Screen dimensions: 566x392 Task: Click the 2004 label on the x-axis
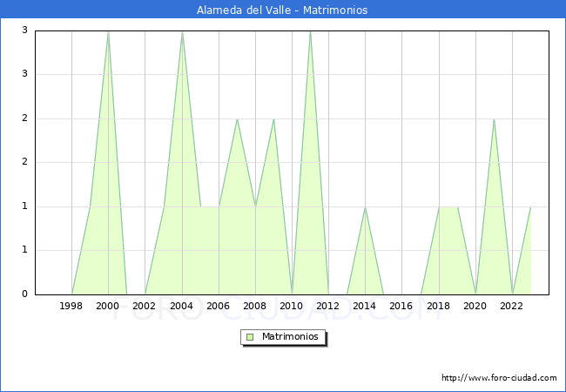tap(182, 306)
